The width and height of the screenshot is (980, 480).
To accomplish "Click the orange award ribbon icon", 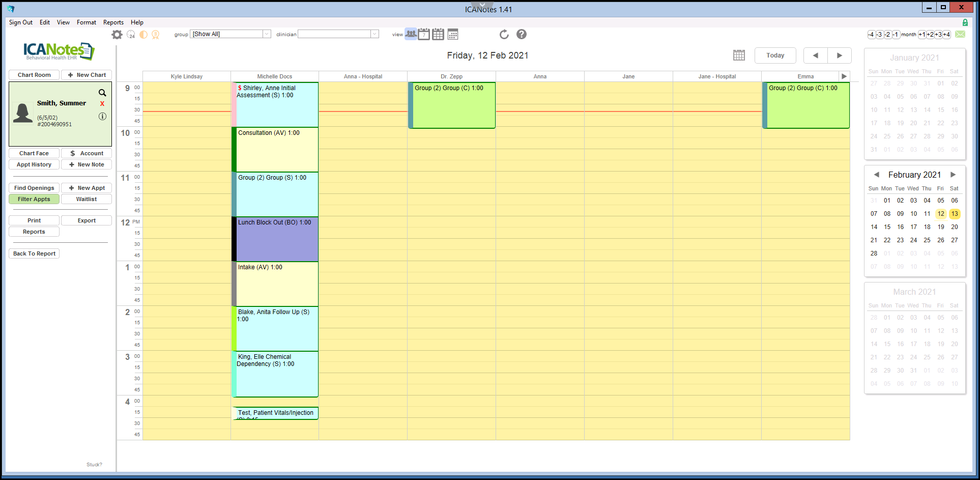I will tap(156, 34).
